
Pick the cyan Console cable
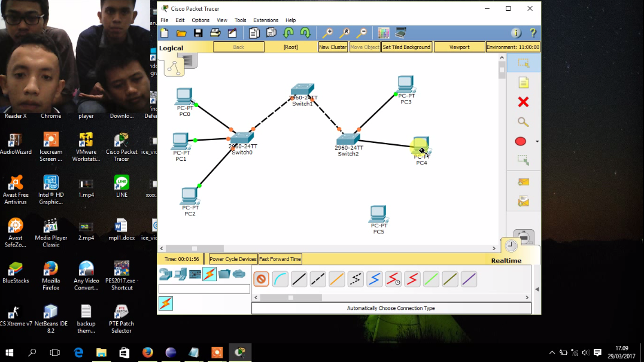tap(280, 279)
